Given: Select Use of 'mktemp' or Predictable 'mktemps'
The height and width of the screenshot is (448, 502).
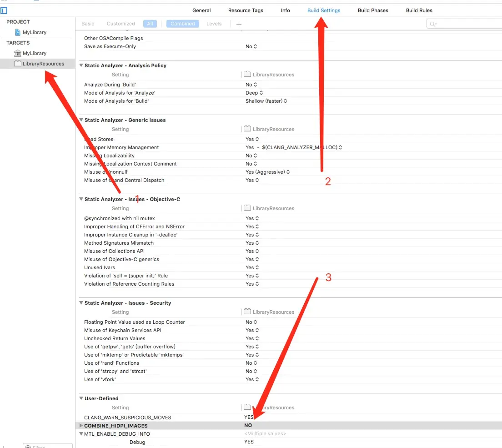Looking at the screenshot, I should (134, 355).
